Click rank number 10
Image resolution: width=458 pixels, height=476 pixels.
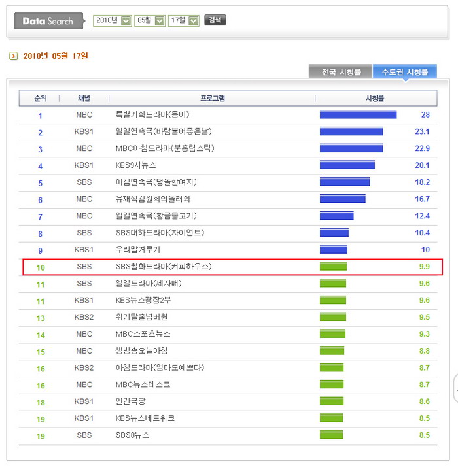41,268
